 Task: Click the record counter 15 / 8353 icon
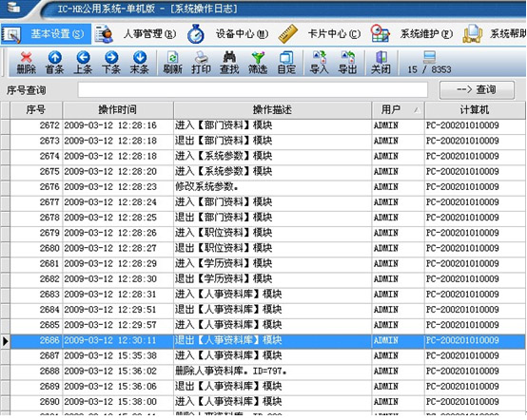[x=429, y=57]
